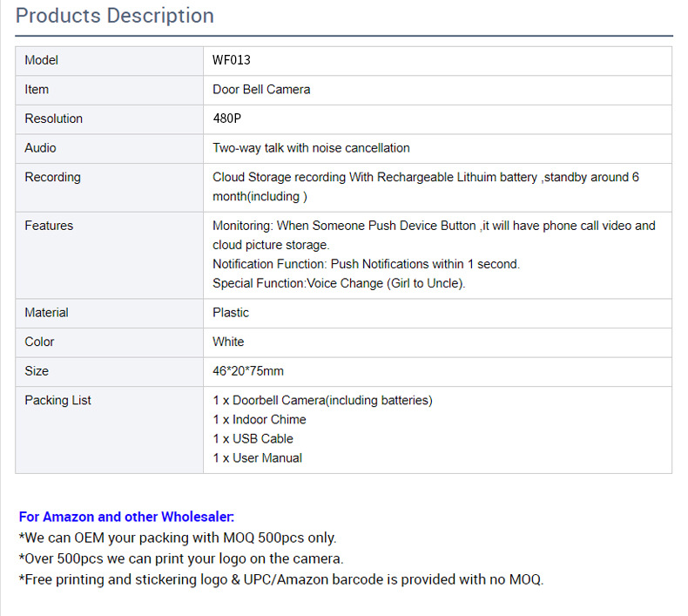The width and height of the screenshot is (688, 616).
Task: Click the 1 x Indoor Chime entry
Action: [260, 420]
